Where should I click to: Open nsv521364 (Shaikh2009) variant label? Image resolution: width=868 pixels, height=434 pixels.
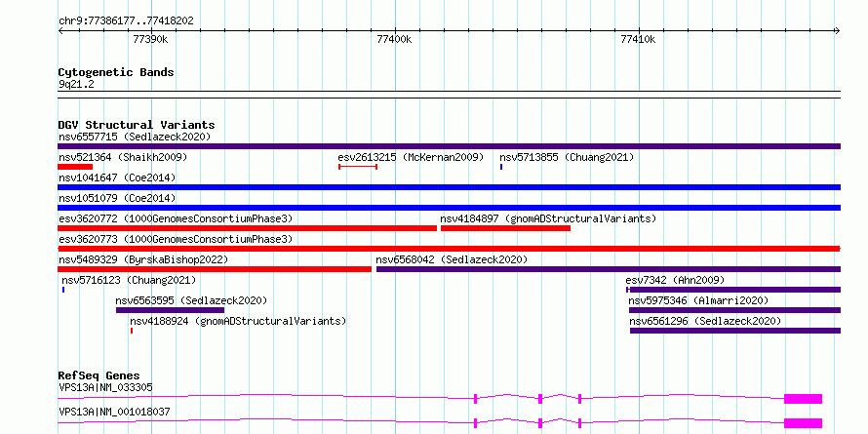click(x=123, y=157)
